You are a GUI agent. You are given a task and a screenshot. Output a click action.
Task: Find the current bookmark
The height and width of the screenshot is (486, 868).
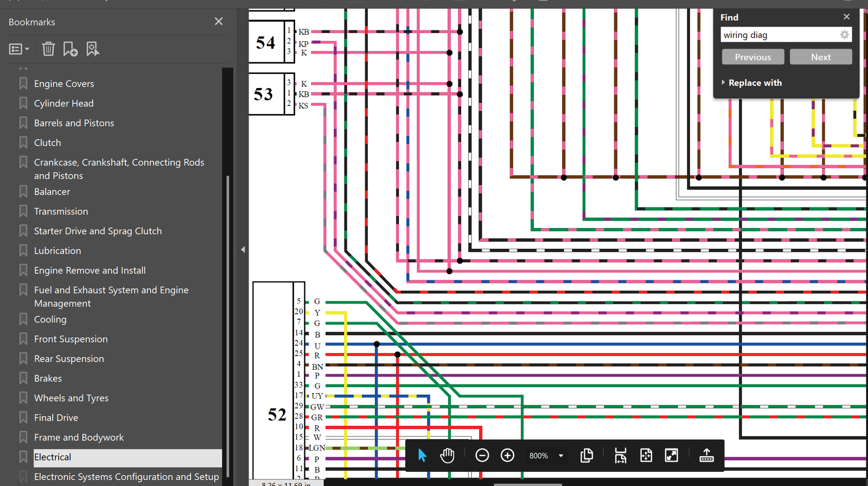[x=93, y=49]
